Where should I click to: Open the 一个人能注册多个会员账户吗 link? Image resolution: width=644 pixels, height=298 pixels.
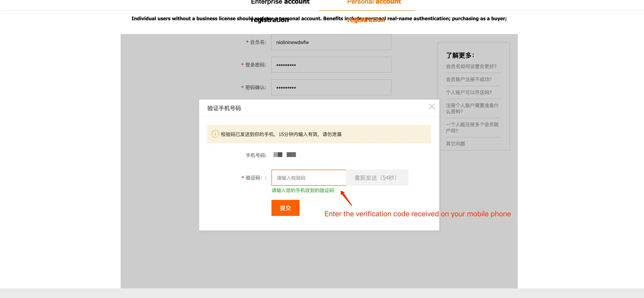[472, 127]
